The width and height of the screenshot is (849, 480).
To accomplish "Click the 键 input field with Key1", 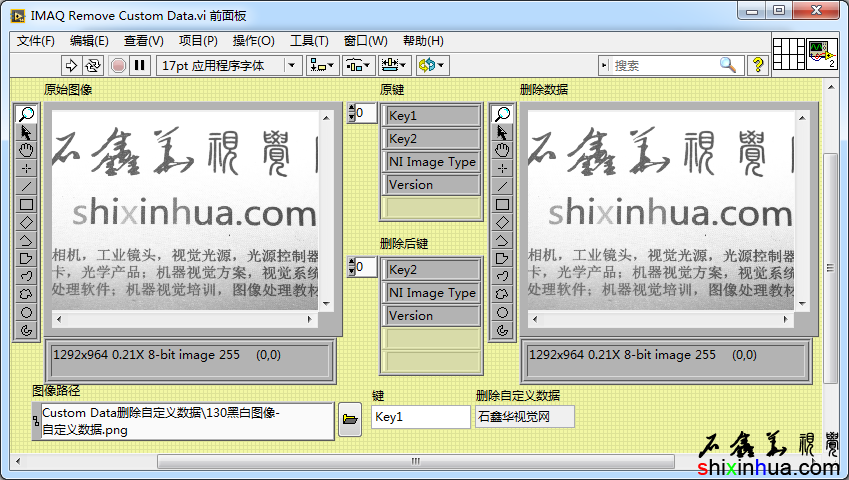I will point(421,417).
